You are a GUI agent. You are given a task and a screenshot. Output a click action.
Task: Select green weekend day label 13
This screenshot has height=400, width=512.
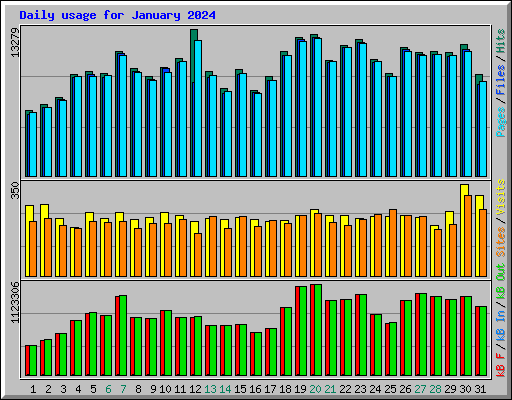(x=210, y=389)
